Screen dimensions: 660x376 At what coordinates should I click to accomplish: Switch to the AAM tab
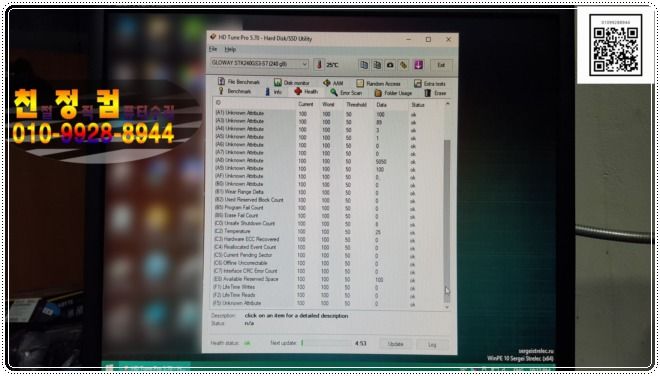point(333,83)
